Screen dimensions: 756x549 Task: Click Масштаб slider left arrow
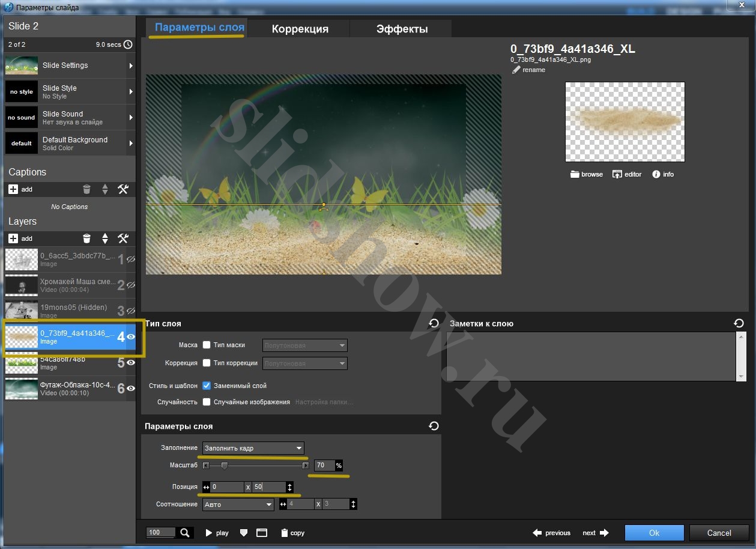[x=206, y=466]
